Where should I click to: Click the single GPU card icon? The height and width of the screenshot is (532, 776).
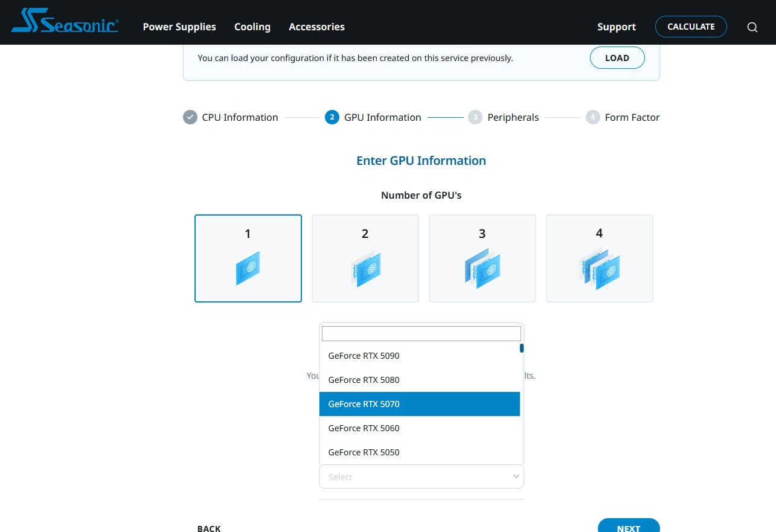click(248, 269)
